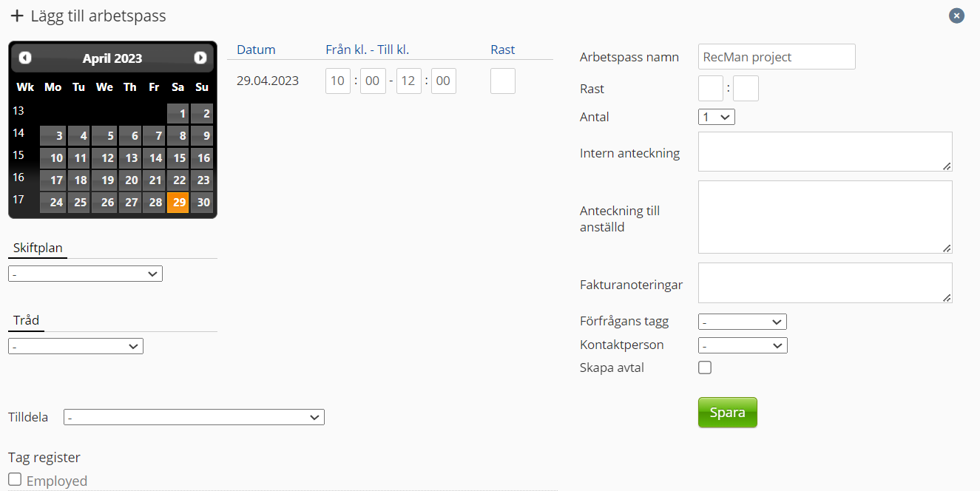This screenshot has height=491, width=980.
Task: Enable the Skapa avtal checkbox
Action: pyautogui.click(x=705, y=368)
